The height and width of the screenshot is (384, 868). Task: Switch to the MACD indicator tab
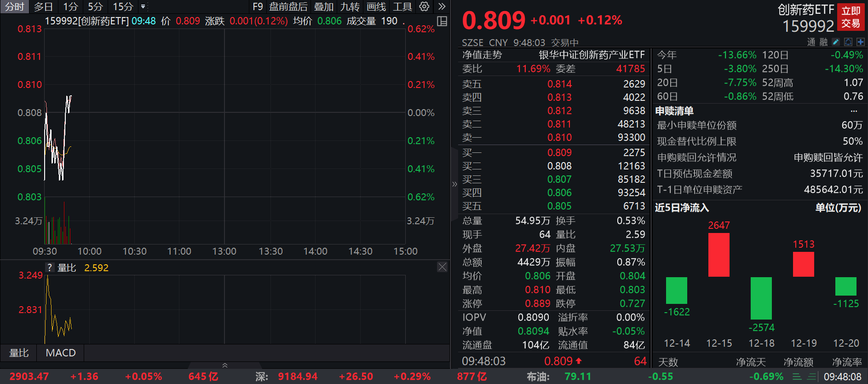point(61,353)
